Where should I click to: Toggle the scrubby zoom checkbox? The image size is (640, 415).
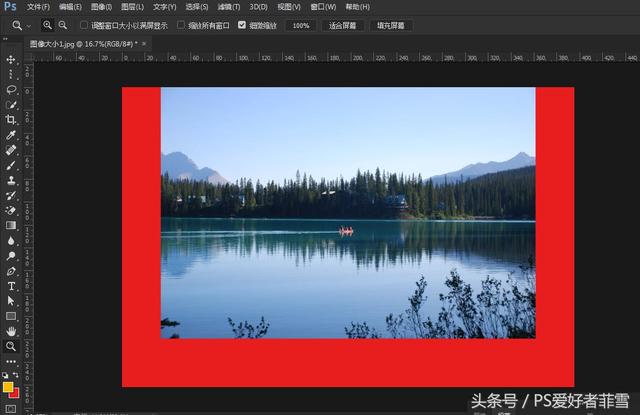click(242, 25)
